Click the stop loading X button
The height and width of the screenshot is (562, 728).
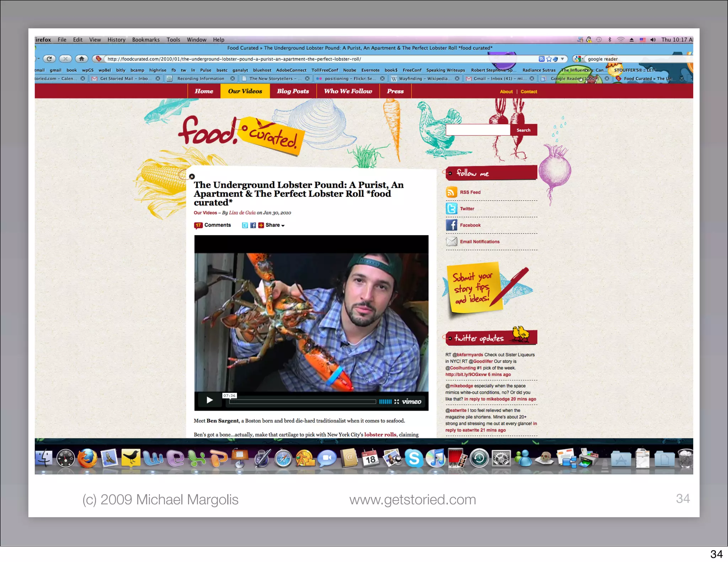(65, 59)
